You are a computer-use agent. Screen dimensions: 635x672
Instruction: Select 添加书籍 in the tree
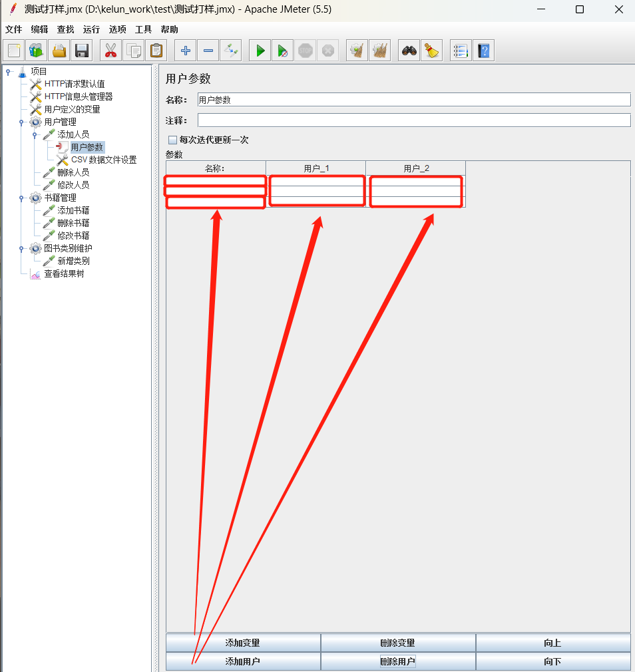(x=73, y=210)
